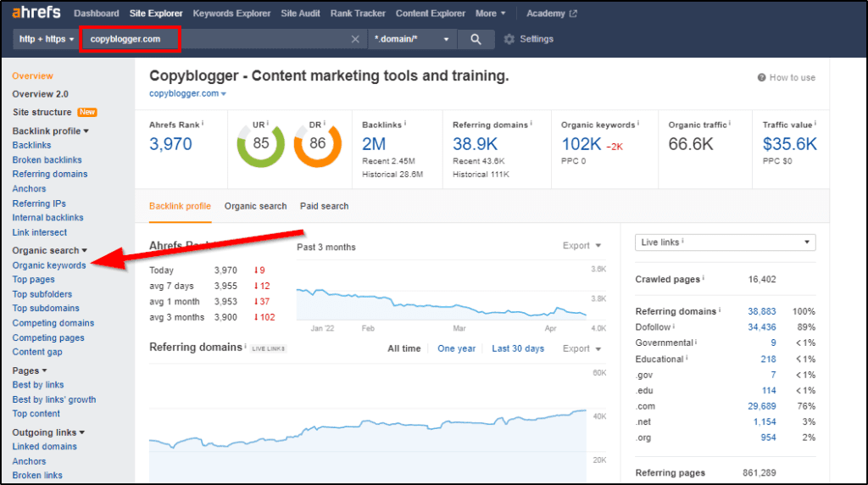The width and height of the screenshot is (868, 485).
Task: Open Keywords Explorer in top menu
Action: pos(231,14)
